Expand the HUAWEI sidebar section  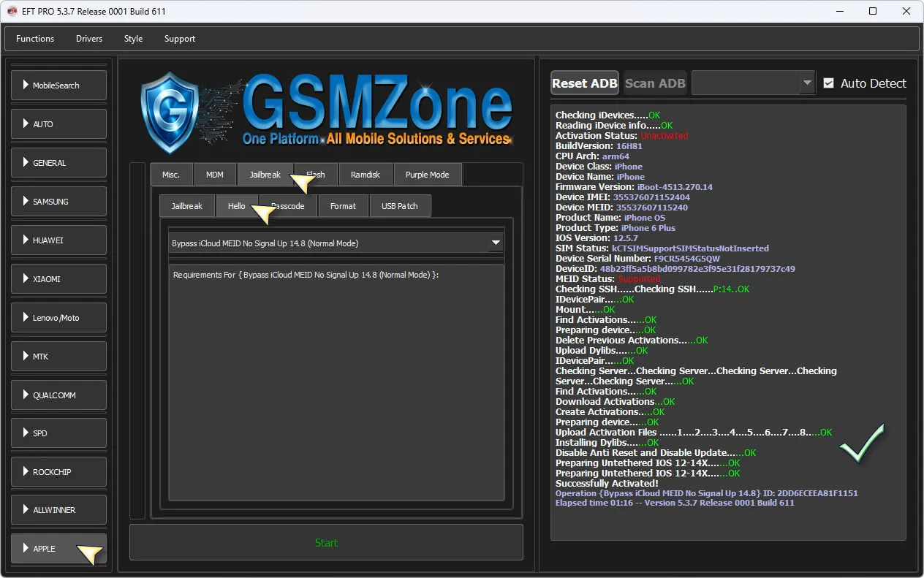[58, 240]
